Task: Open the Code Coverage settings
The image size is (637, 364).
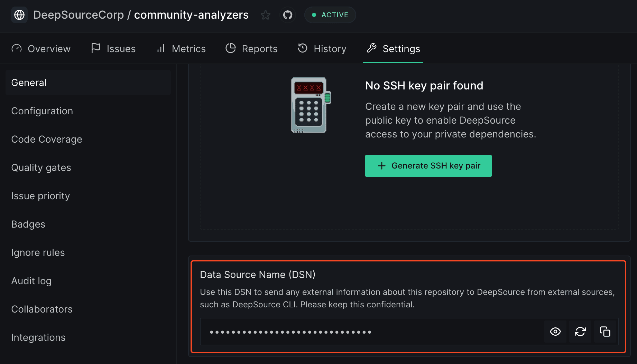Action: [x=47, y=139]
